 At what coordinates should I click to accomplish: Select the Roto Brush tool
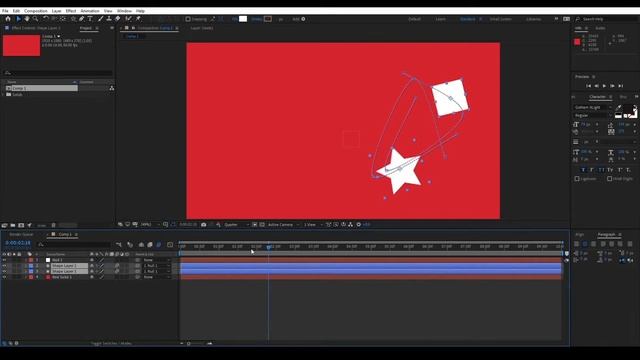pos(129,19)
